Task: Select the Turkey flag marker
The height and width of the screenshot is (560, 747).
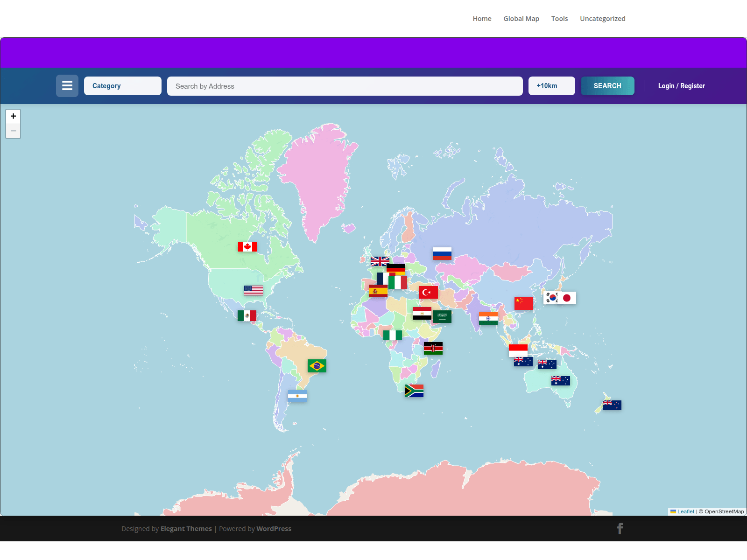Action: pyautogui.click(x=429, y=293)
